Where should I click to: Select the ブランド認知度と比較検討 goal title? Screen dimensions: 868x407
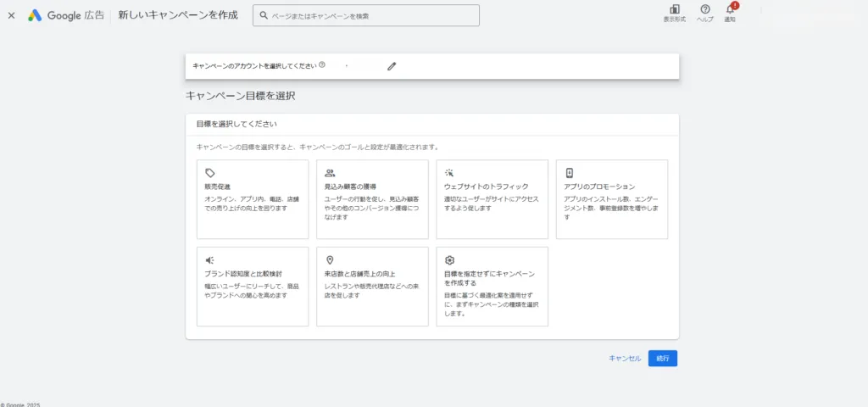pyautogui.click(x=243, y=274)
